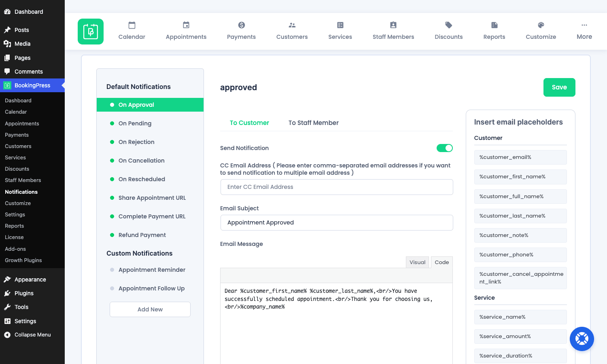Collapse the WordPress admin menu
Viewport: 607px width, 364px height.
(x=28, y=335)
